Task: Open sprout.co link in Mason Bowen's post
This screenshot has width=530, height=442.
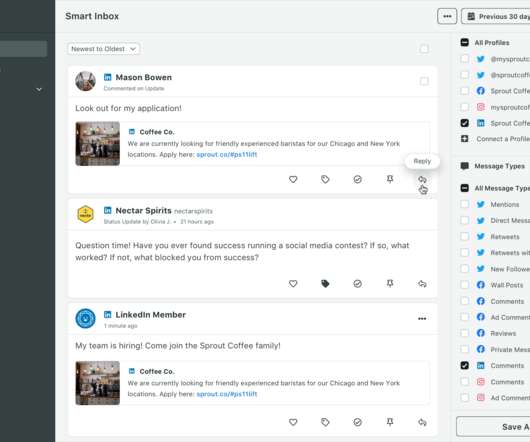Action: 227,155
